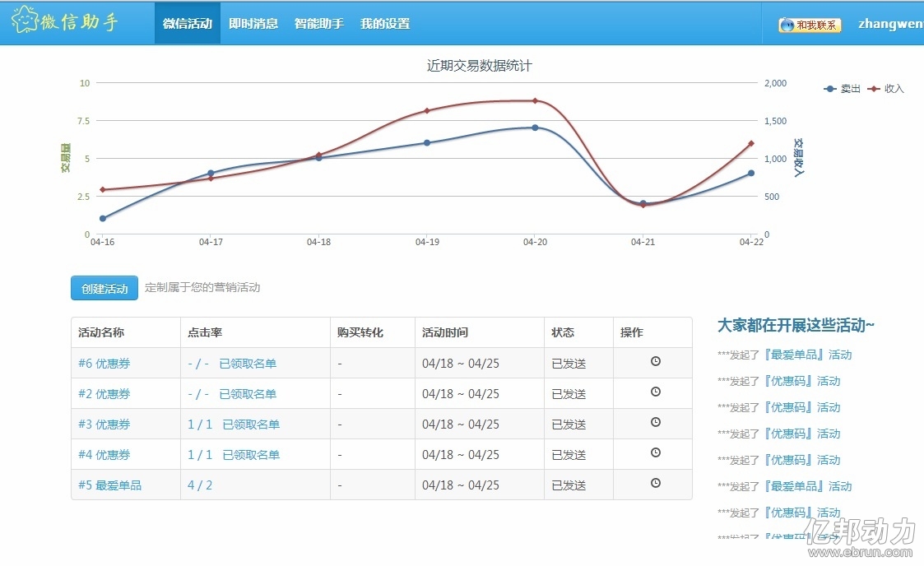Open the zhangwen user menu

point(890,24)
